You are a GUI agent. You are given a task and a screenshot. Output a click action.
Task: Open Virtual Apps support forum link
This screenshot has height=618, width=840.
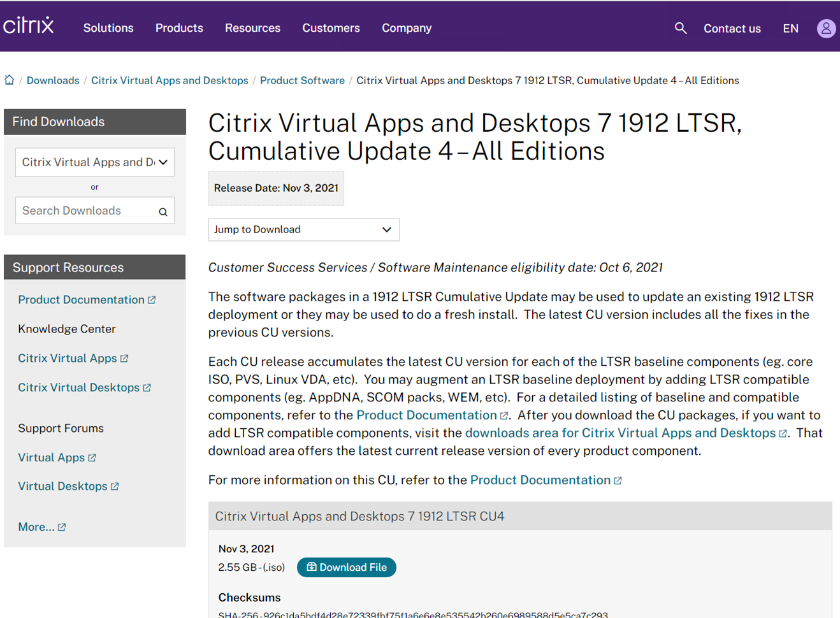pos(51,458)
